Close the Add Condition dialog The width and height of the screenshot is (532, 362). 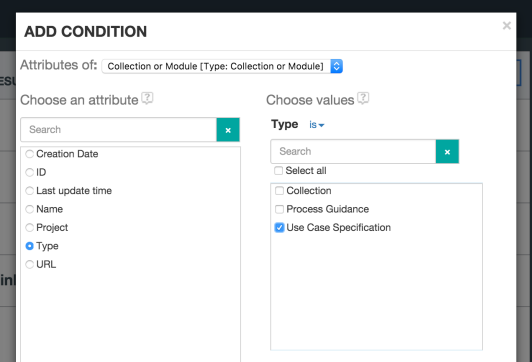coord(507,25)
